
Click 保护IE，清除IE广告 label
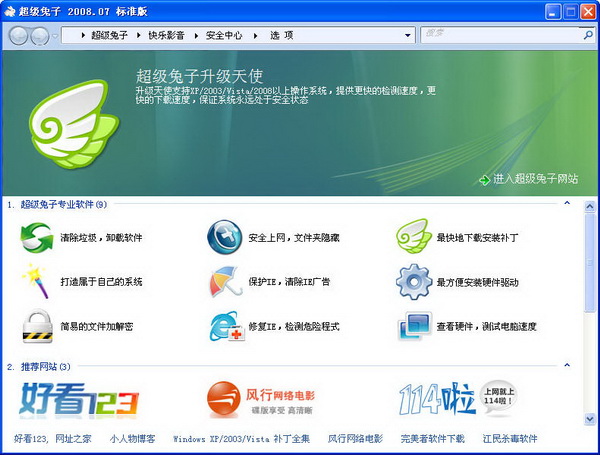tap(289, 282)
